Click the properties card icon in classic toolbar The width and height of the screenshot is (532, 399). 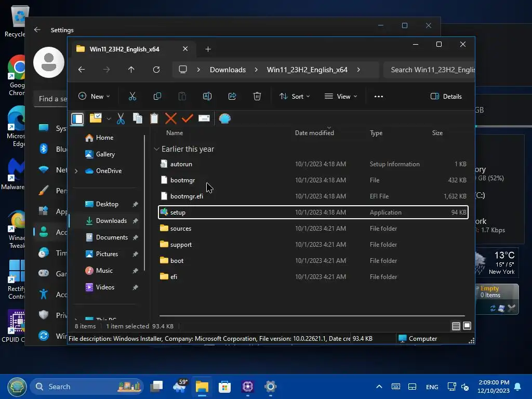tap(204, 118)
